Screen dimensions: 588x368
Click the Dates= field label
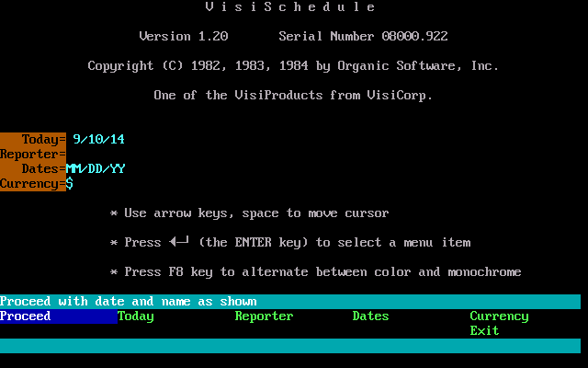pyautogui.click(x=44, y=168)
